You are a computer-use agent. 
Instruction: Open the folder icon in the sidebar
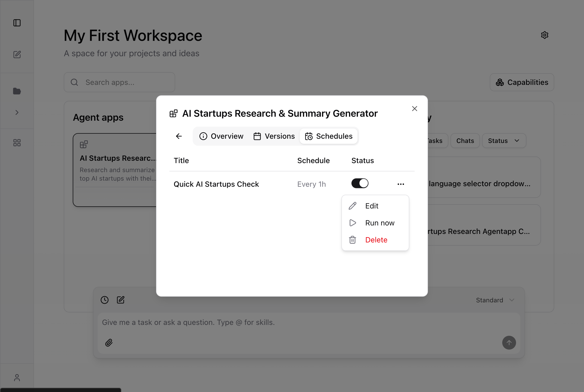(x=17, y=91)
